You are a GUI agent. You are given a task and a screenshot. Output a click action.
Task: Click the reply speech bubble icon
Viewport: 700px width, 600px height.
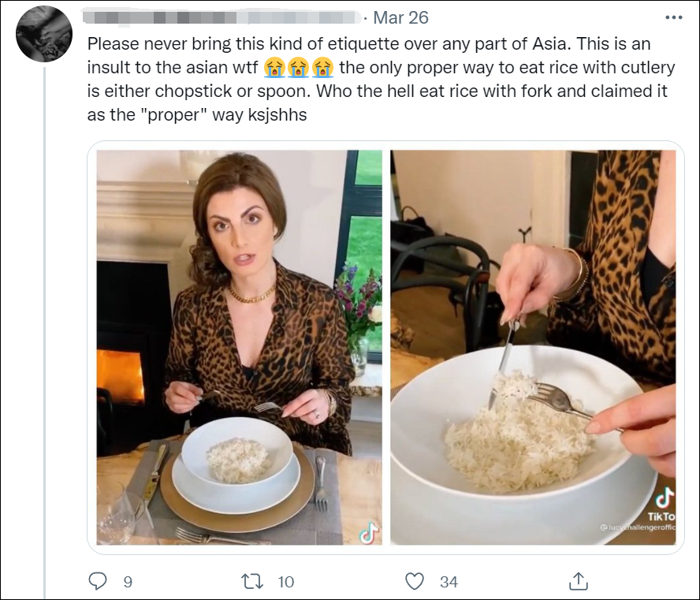click(98, 581)
